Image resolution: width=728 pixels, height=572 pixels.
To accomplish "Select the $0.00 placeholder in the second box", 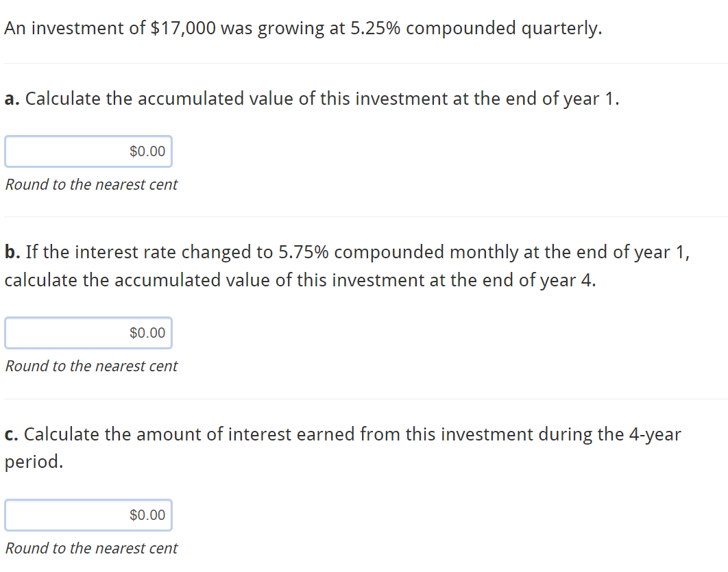I will 146,333.
